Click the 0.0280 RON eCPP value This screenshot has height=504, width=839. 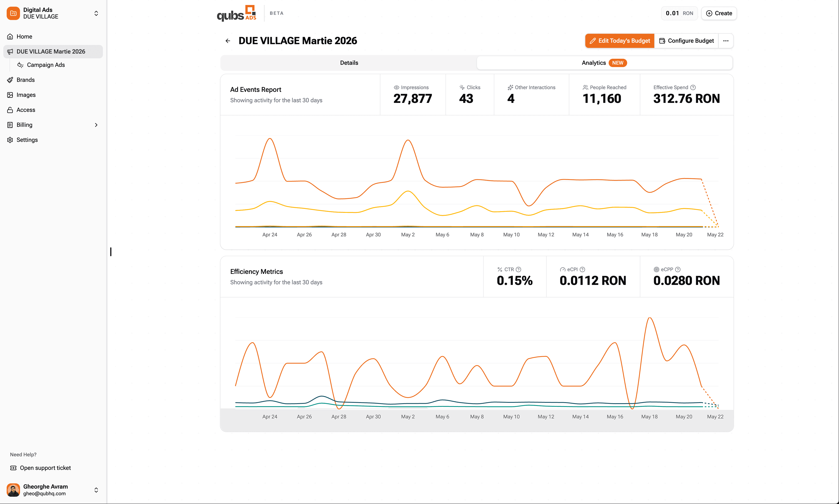click(687, 281)
